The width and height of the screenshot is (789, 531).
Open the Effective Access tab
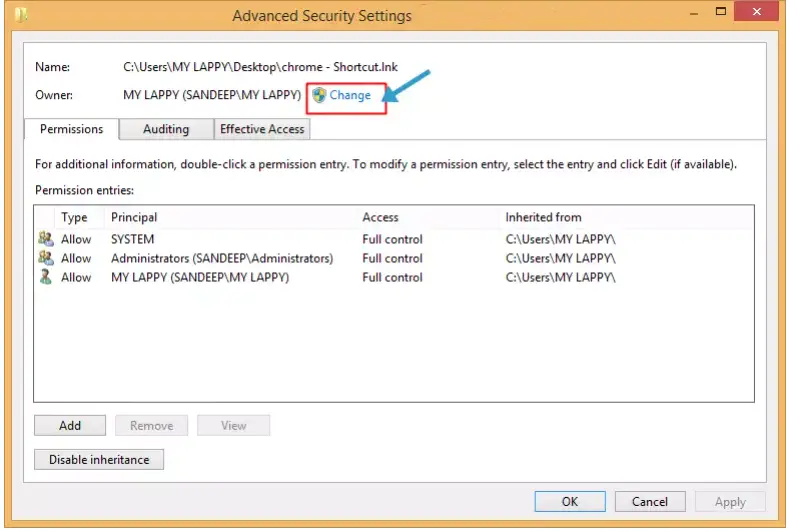pos(262,129)
